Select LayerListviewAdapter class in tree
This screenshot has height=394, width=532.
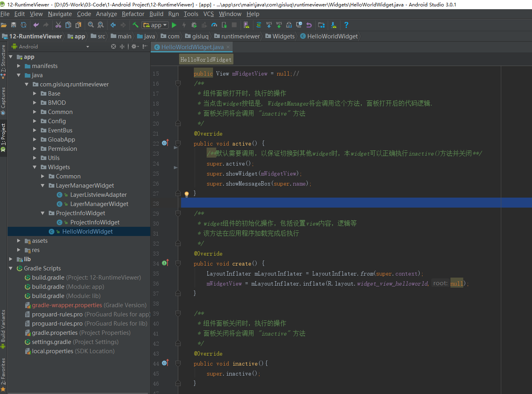point(98,194)
